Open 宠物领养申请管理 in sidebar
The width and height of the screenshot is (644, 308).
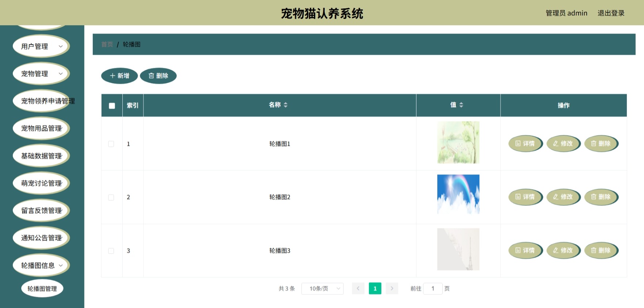41,101
